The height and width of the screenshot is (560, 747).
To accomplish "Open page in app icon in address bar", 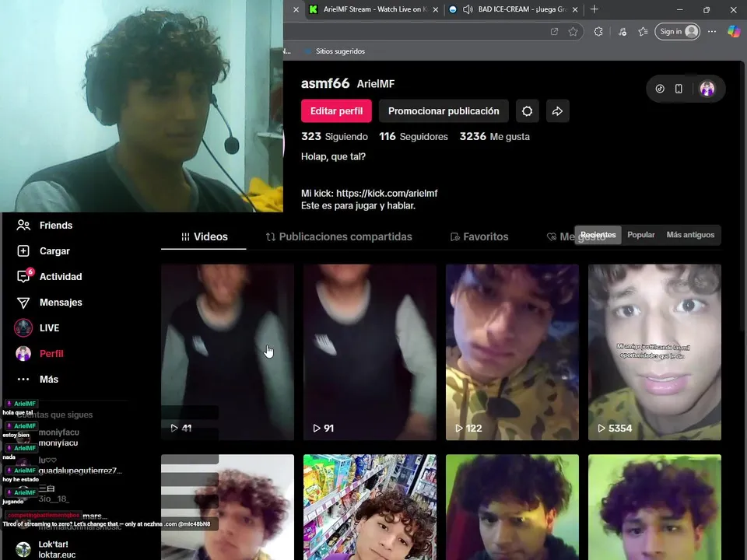I will [x=554, y=32].
